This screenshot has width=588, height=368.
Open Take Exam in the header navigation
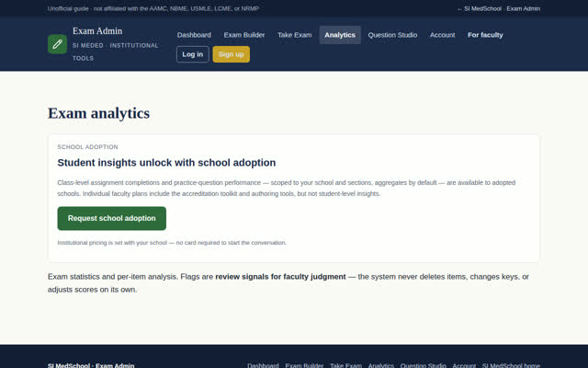(x=294, y=35)
